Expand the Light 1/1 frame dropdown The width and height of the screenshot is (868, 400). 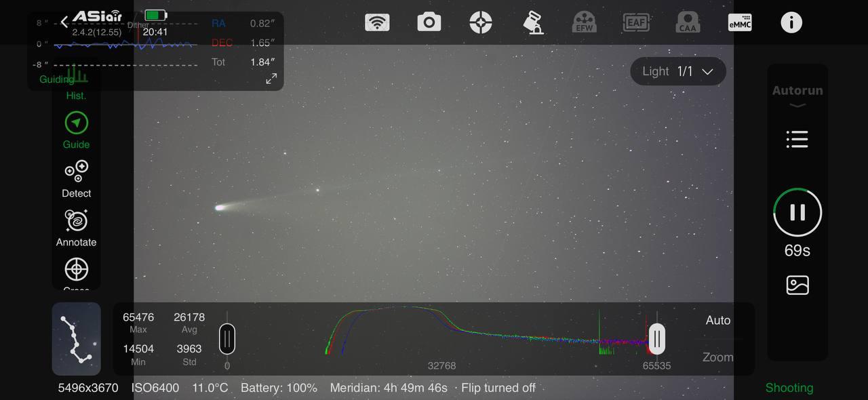pos(678,71)
